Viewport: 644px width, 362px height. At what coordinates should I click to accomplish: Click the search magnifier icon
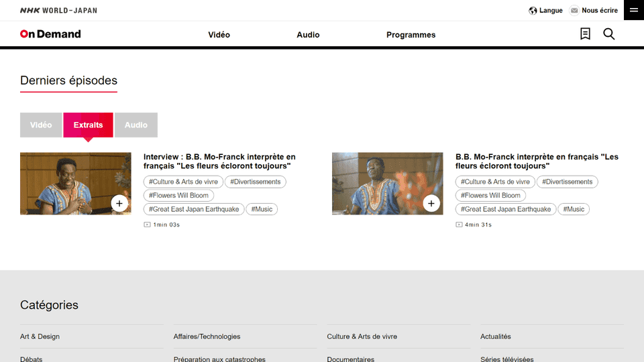608,34
